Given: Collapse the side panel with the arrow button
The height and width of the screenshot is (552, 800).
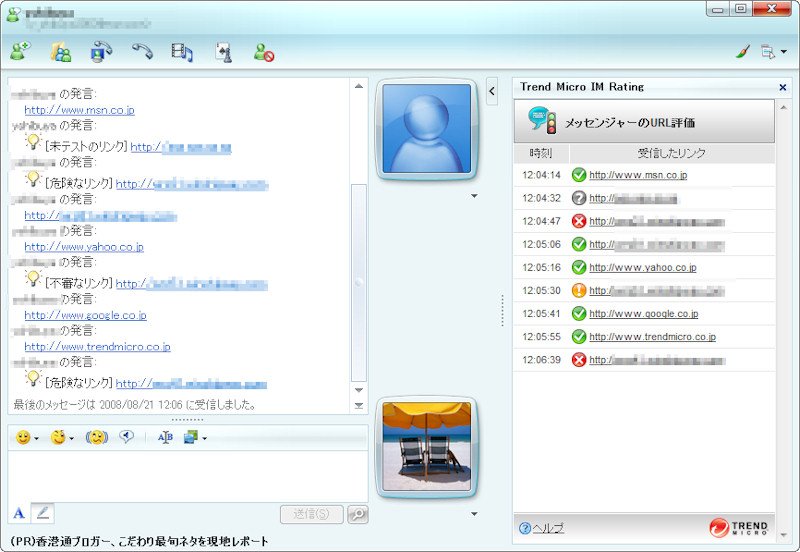Looking at the screenshot, I should pyautogui.click(x=492, y=91).
